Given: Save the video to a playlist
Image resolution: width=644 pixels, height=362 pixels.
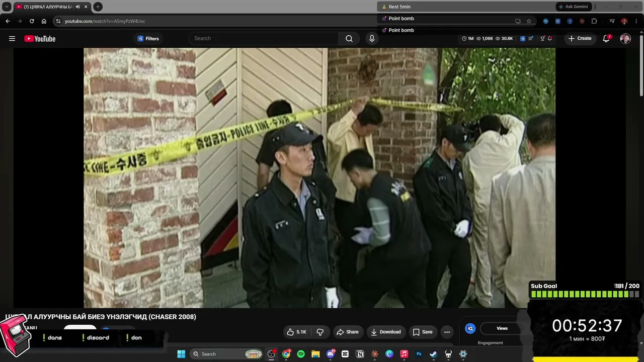Looking at the screenshot, I should click(423, 332).
